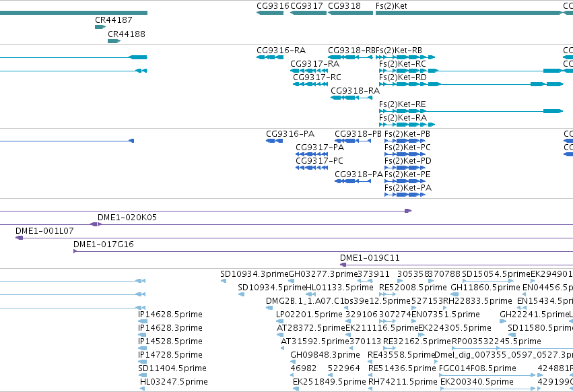Select the CR44187 gene glyph
The width and height of the screenshot is (573, 392).
click(100, 27)
